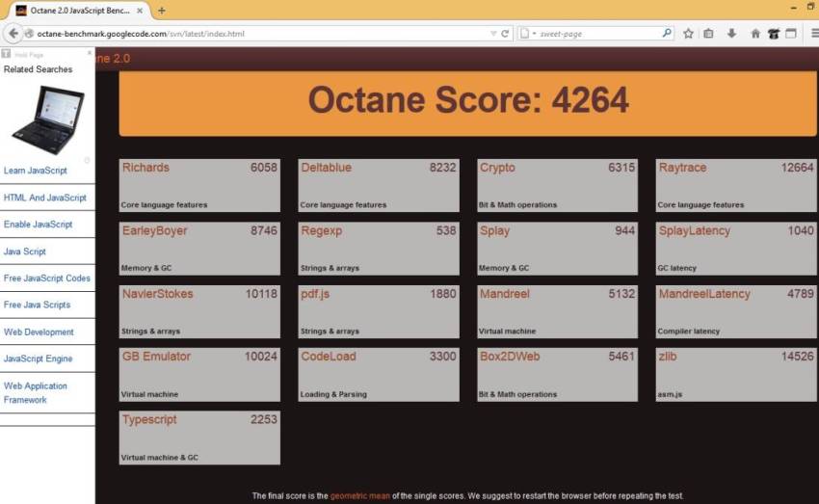
Task: Click the MandreelLatency benchmark name
Action: pyautogui.click(x=704, y=294)
